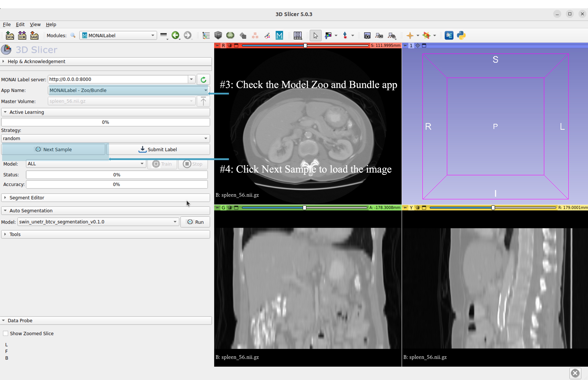The width and height of the screenshot is (588, 380).
Task: Expand the Segment Editor section
Action: [106, 198]
